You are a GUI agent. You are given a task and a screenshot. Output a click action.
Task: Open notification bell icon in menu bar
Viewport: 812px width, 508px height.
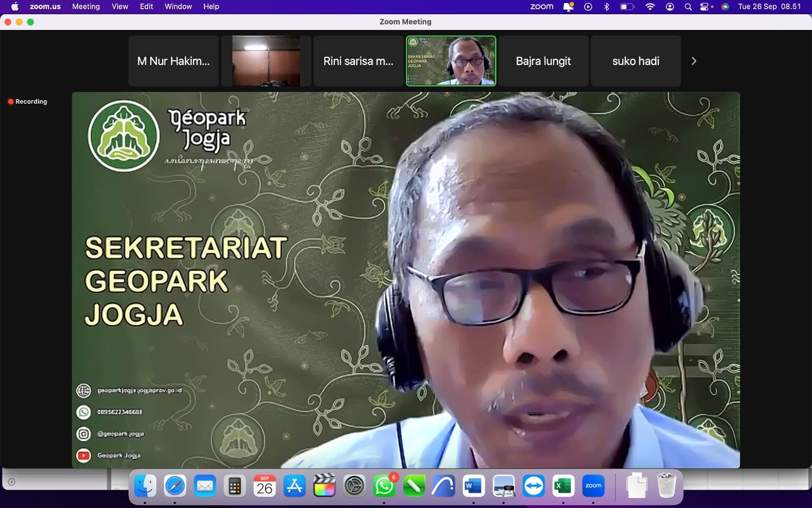point(568,7)
